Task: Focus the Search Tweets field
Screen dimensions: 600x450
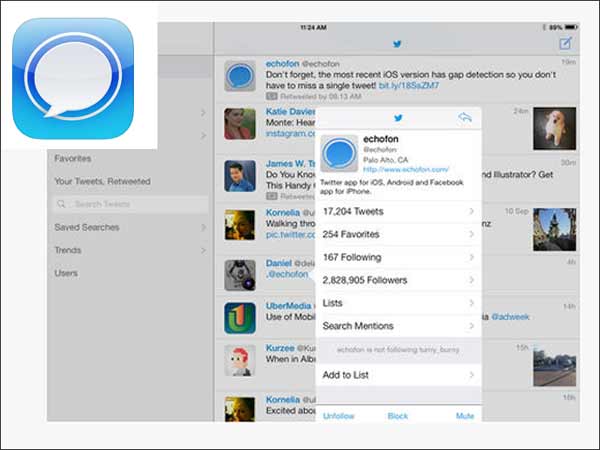Action: click(x=130, y=204)
